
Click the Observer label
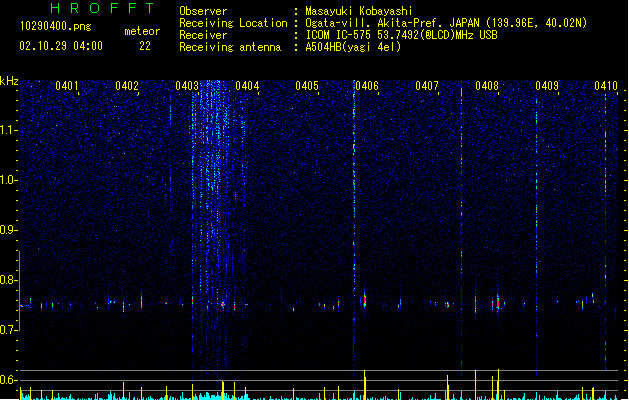tap(203, 11)
